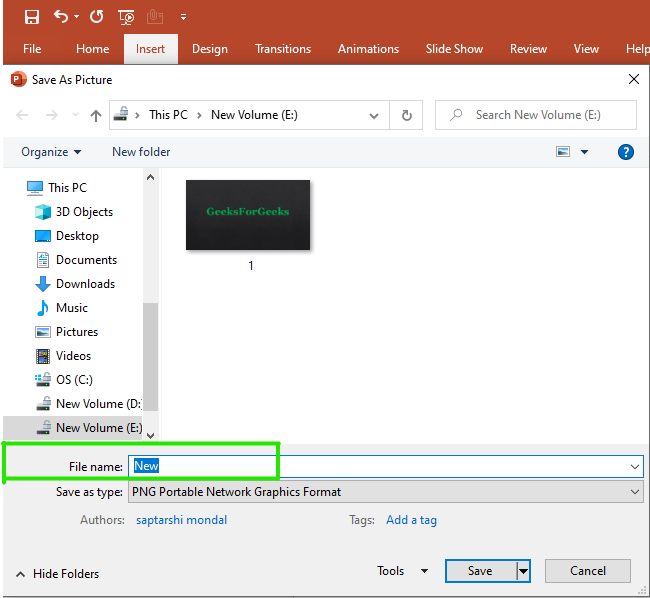Image resolution: width=650 pixels, height=598 pixels.
Task: Open the Animations tab
Action: click(368, 49)
